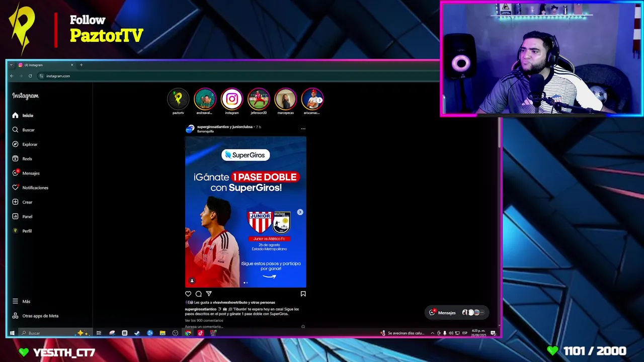
Task: Go back with browser back arrow
Action: 12,76
